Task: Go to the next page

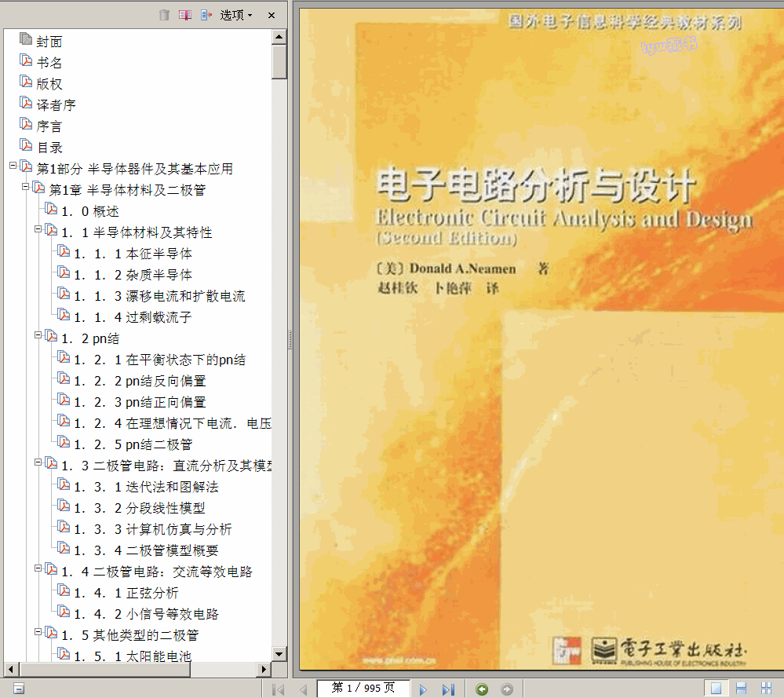Action: [423, 689]
